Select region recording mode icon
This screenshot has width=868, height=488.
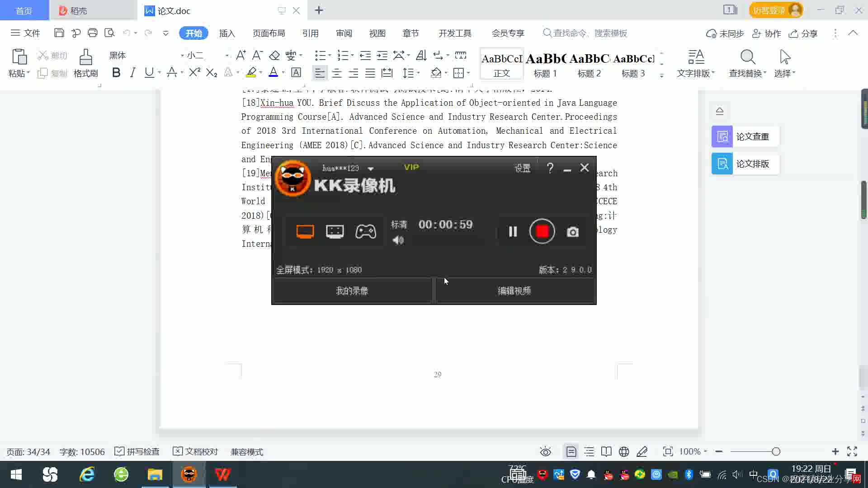335,232
